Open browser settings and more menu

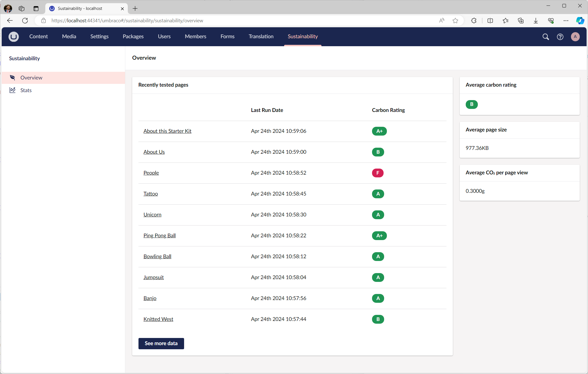pyautogui.click(x=566, y=21)
